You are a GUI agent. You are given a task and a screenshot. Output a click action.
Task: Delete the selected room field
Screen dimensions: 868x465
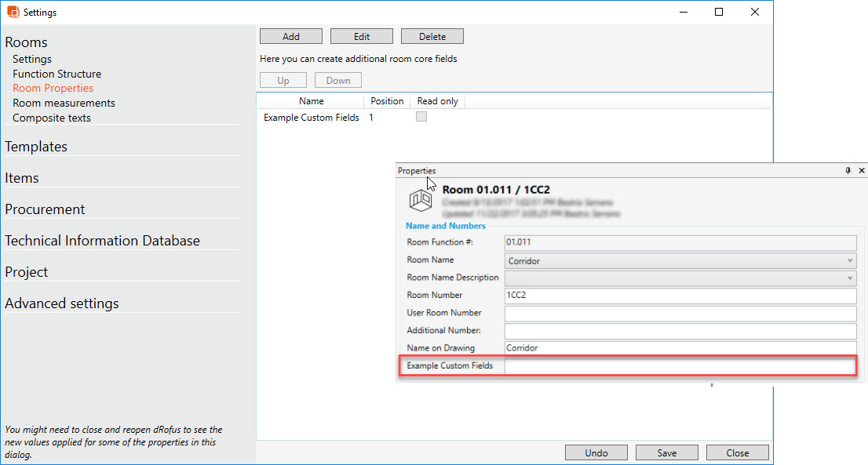[432, 37]
